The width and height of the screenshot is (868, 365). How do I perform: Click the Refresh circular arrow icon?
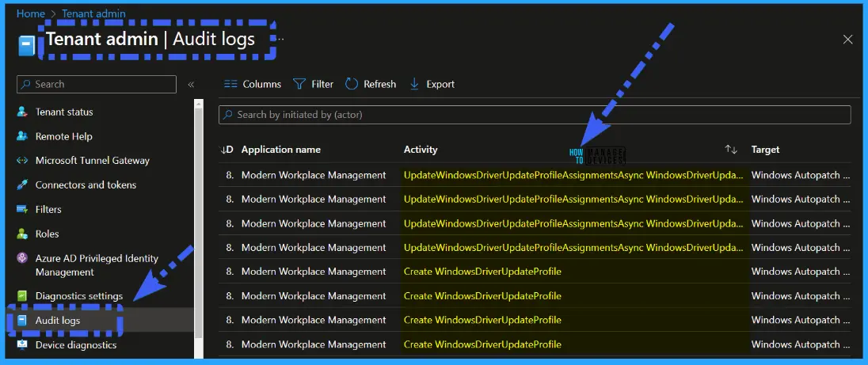coord(352,84)
